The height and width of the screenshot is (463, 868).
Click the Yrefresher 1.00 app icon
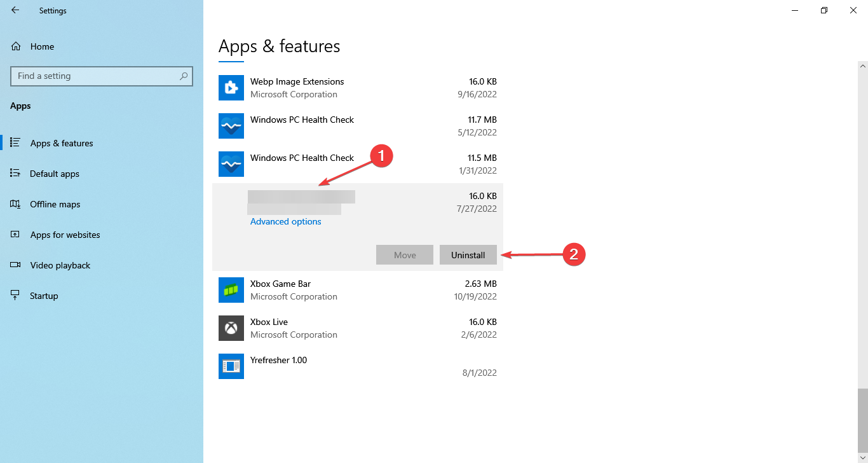[x=231, y=366]
